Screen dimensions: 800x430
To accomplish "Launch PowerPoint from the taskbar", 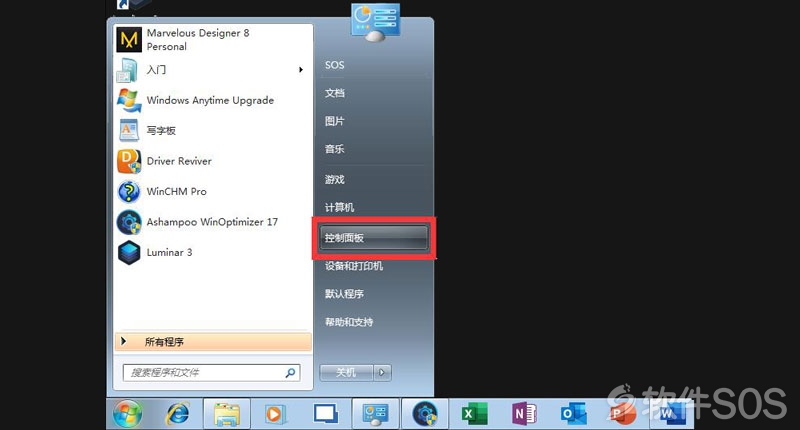I will [623, 414].
